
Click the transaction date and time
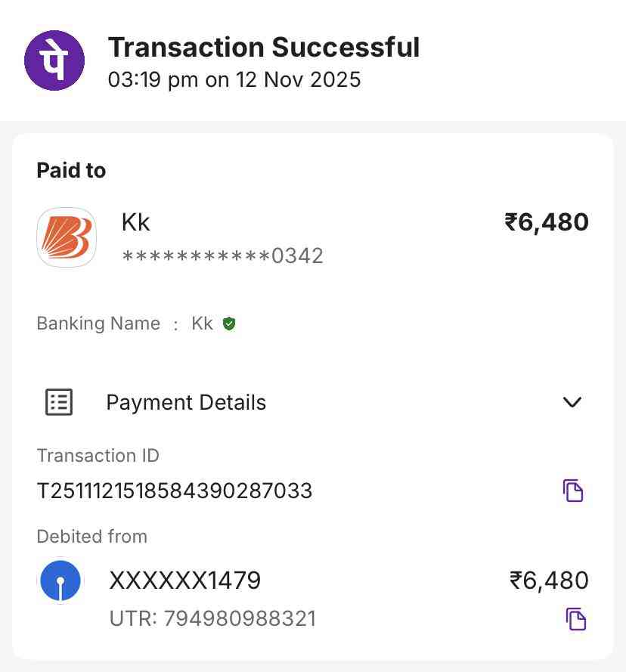point(234,80)
